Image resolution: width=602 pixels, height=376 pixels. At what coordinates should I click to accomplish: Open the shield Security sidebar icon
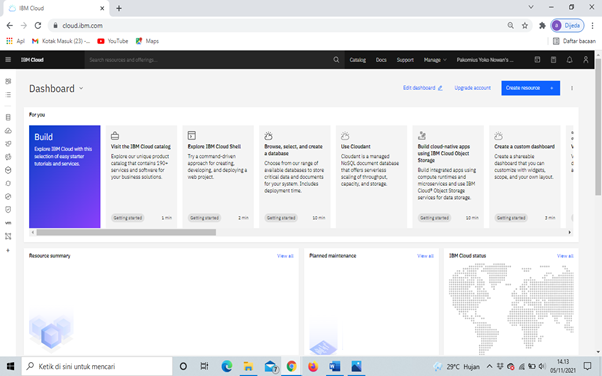pos(8,209)
